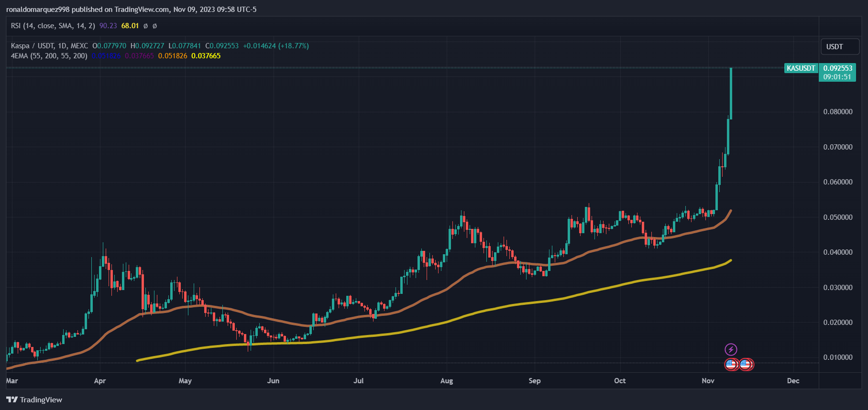
Task: Click the 0.030000 price axis label
Action: coord(838,288)
